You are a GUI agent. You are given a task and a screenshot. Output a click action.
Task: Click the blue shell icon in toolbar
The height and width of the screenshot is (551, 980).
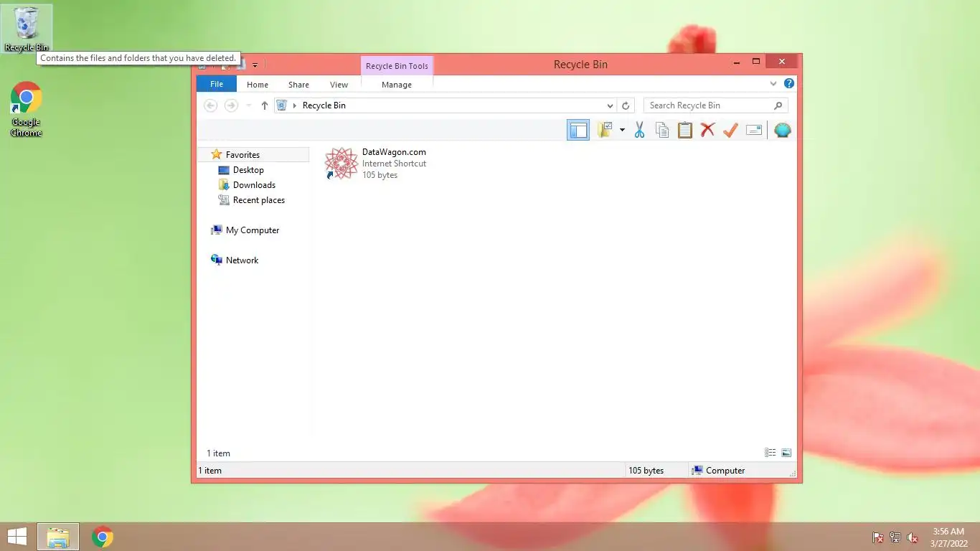click(x=783, y=130)
